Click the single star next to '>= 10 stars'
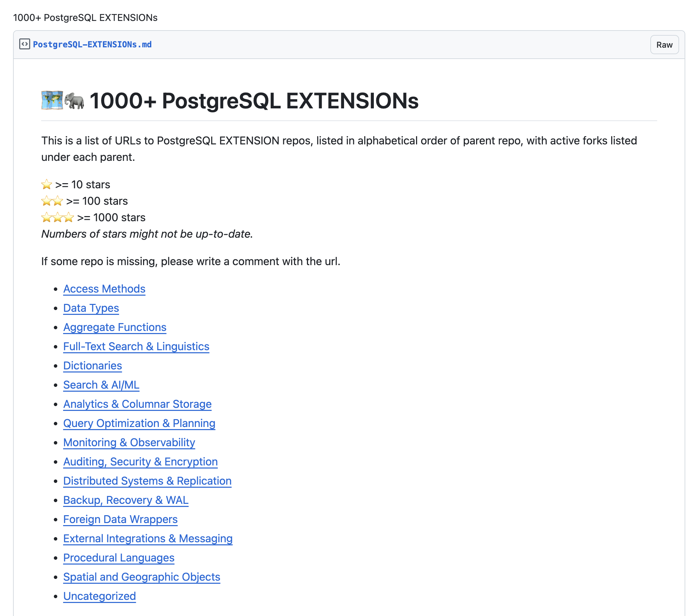The width and height of the screenshot is (699, 616). click(x=47, y=185)
